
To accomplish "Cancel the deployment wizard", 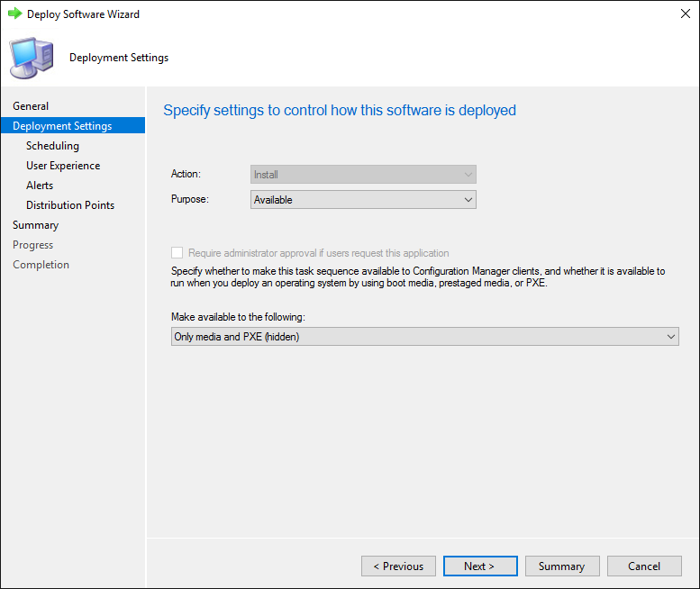I will point(644,566).
